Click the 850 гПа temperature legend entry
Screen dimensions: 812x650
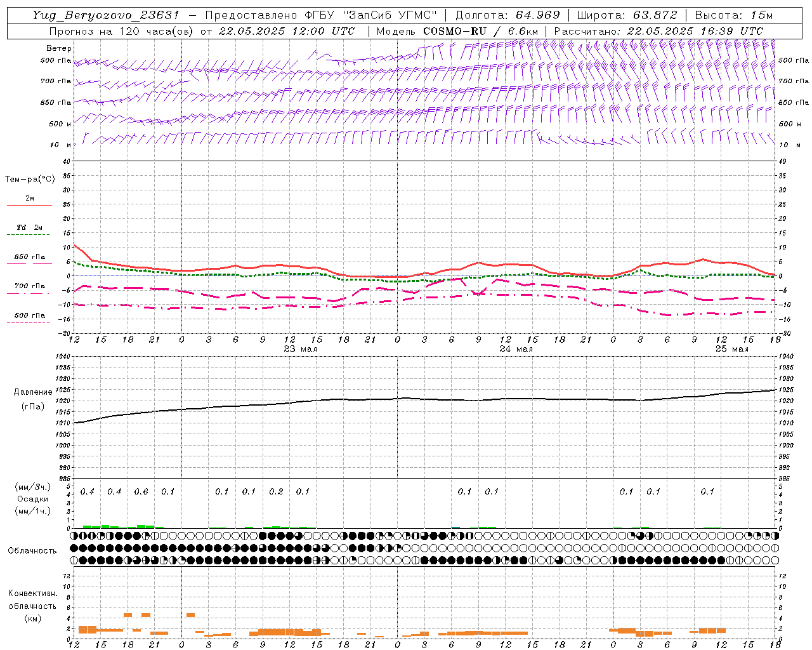coord(30,257)
